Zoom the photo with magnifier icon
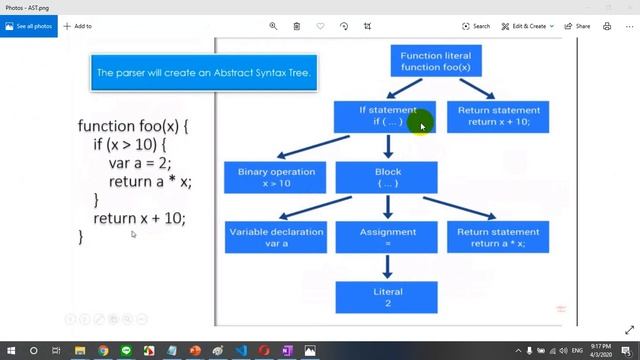The height and width of the screenshot is (360, 640). 273,26
